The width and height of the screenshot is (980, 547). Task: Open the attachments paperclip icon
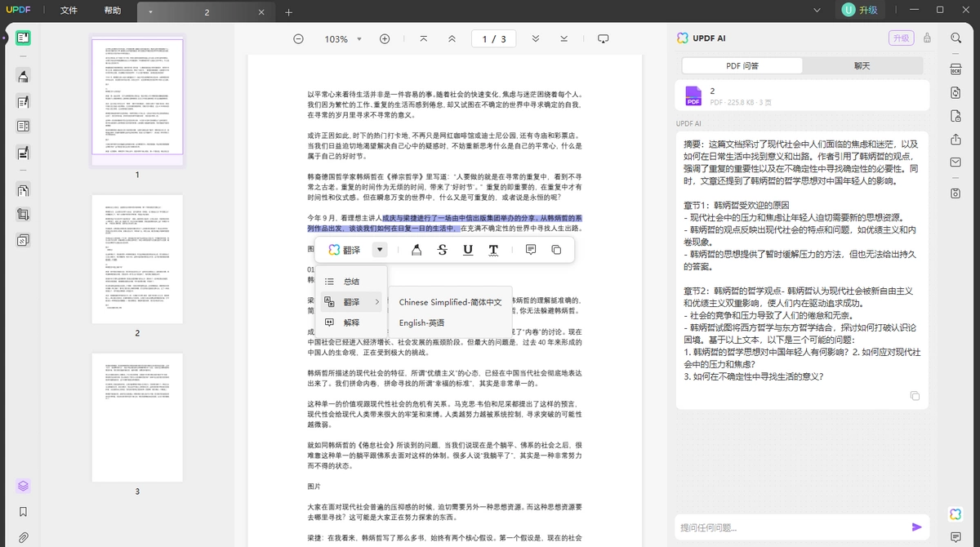click(23, 537)
